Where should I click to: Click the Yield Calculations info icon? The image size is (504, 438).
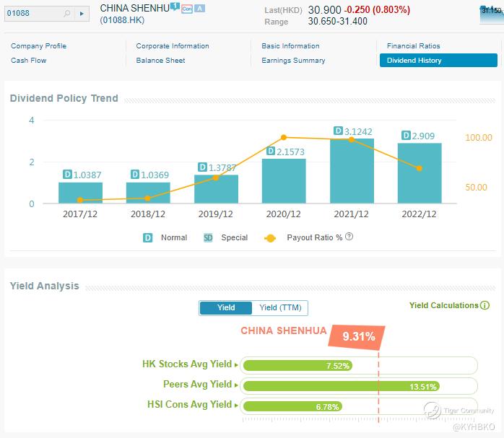485,305
